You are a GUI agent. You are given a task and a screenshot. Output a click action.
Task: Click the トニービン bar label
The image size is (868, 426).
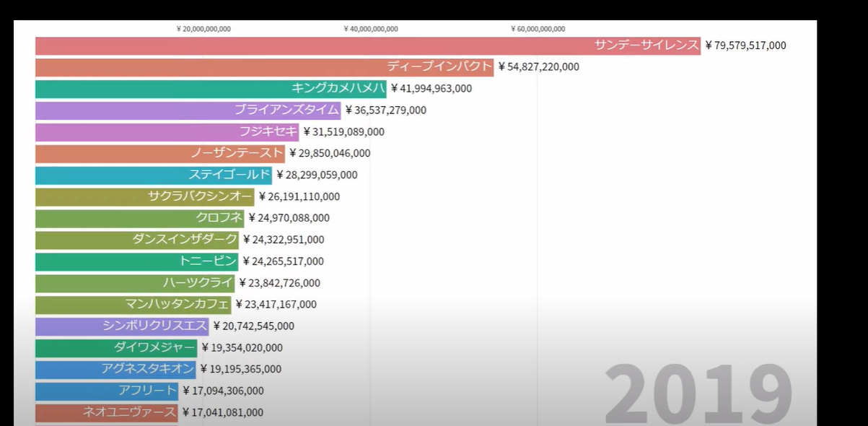click(208, 261)
